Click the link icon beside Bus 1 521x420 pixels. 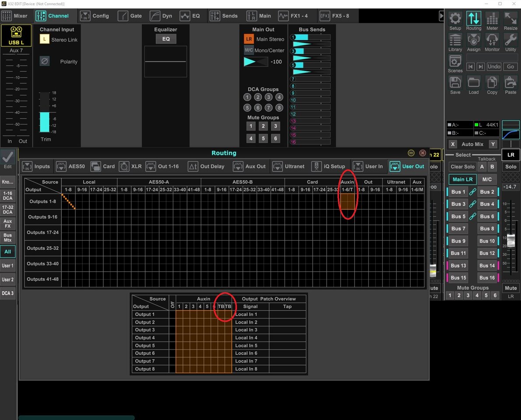click(472, 192)
